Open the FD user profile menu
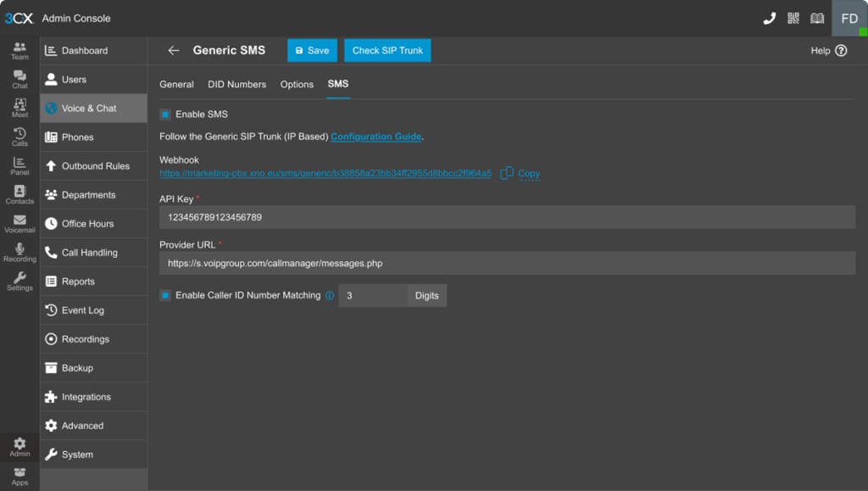Viewport: 868px width, 491px height. tap(849, 19)
